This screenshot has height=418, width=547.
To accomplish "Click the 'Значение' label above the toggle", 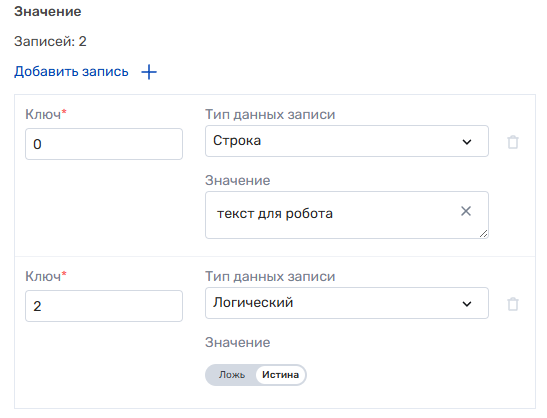I will coord(238,342).
